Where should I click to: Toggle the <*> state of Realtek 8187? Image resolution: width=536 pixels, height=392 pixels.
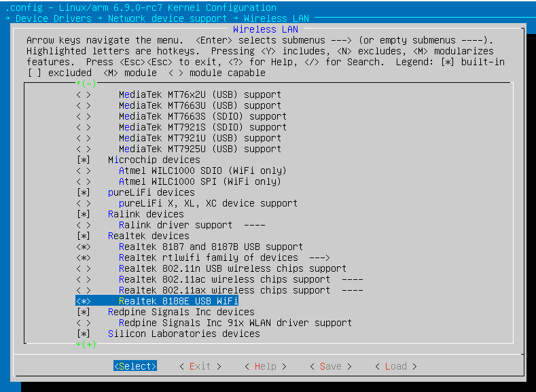(x=84, y=247)
